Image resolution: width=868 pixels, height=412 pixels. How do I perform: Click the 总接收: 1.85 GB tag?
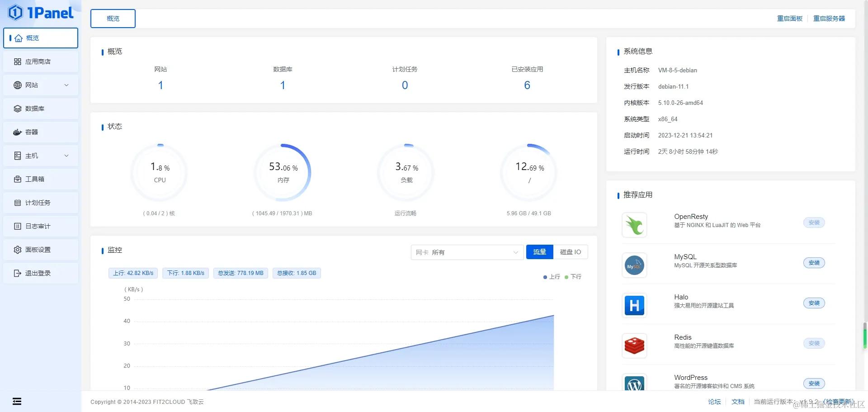pos(297,273)
